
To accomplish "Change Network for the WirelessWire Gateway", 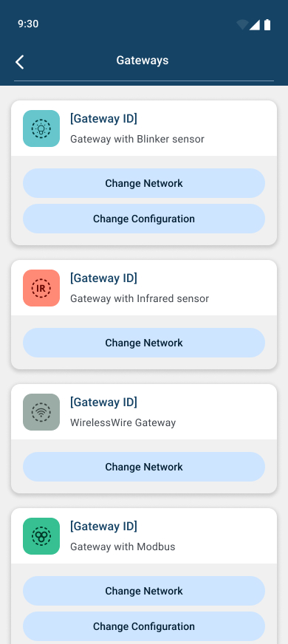I will [x=144, y=467].
